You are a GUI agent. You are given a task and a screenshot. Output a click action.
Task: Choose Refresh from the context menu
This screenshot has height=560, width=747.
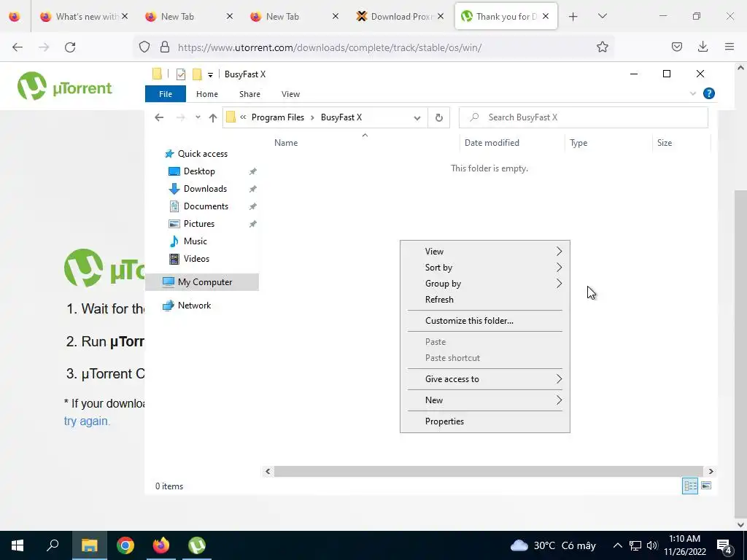[x=484, y=300]
